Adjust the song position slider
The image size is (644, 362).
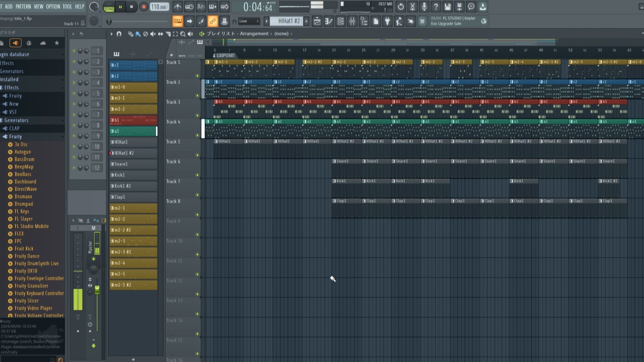(x=109, y=21)
